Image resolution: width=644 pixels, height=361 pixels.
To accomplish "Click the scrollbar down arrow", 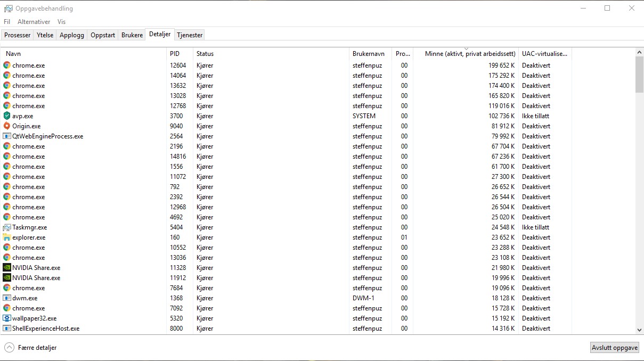I will click(x=639, y=330).
